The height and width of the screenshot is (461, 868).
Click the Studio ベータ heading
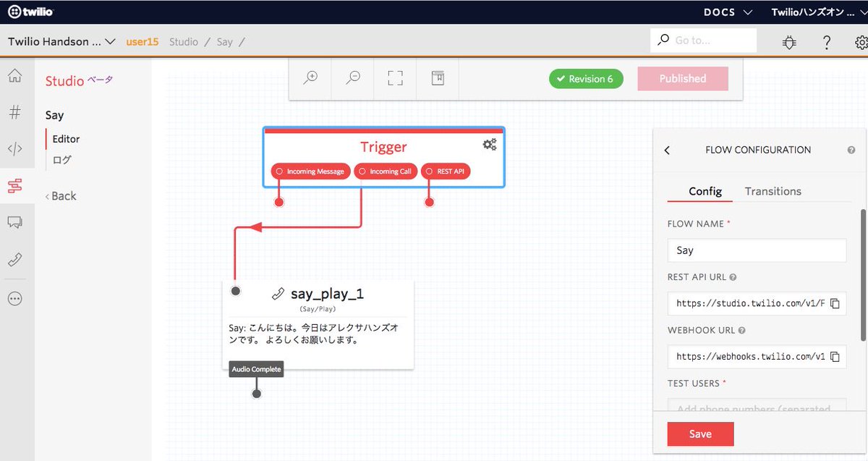click(79, 81)
